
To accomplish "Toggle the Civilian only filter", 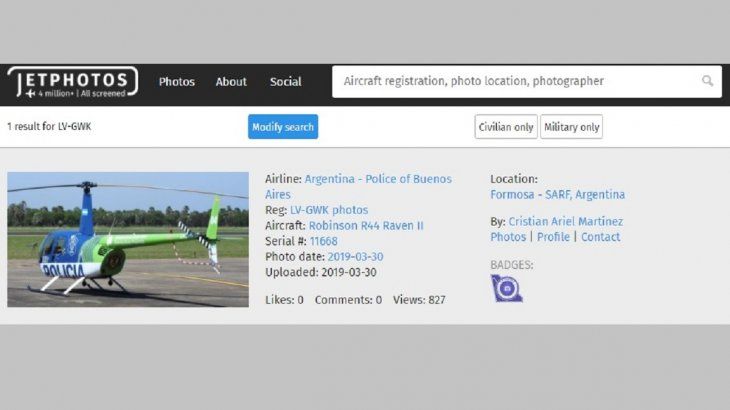I will (506, 127).
